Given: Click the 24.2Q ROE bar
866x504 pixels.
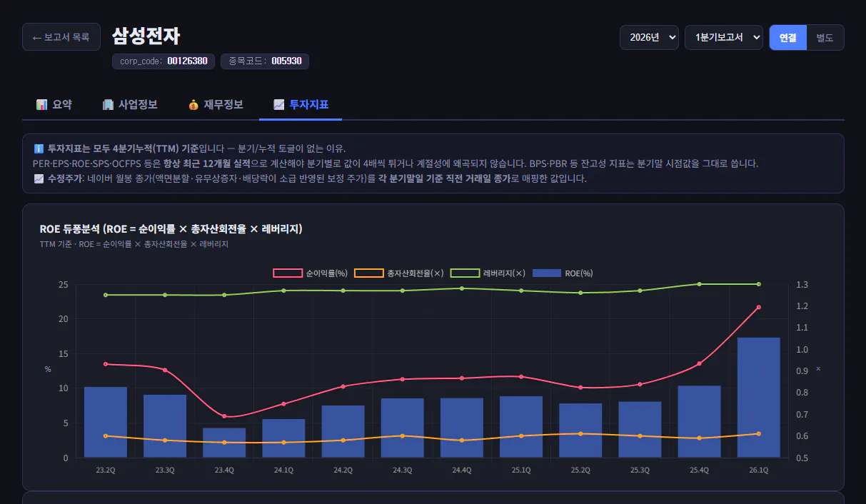Looking at the screenshot, I should 343,432.
